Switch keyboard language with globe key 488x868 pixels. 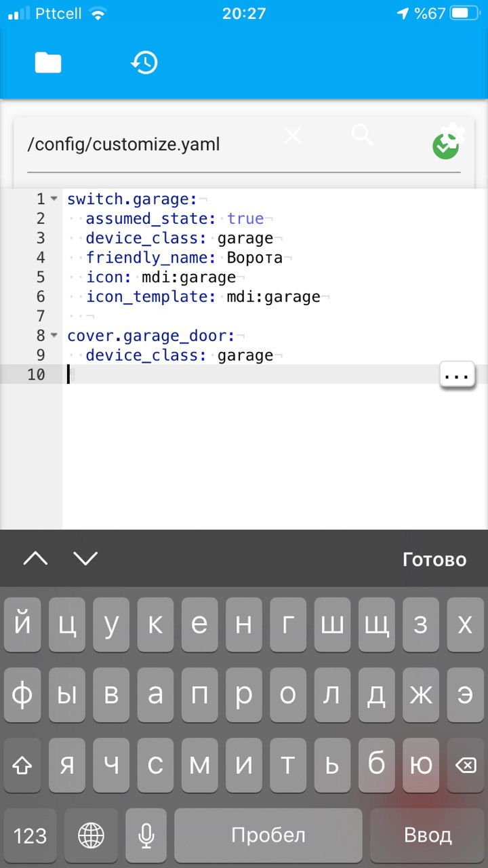[x=91, y=835]
